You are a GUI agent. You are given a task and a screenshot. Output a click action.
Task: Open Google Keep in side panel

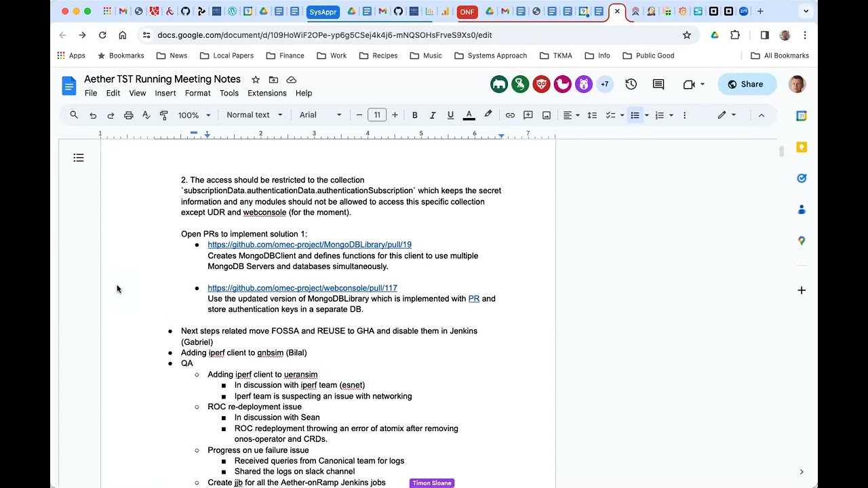point(802,147)
